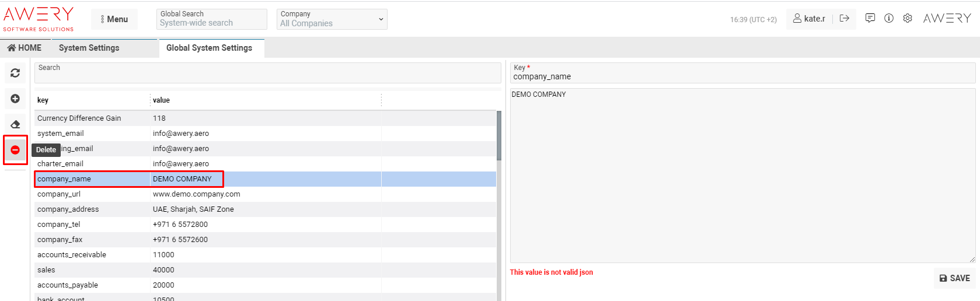Click the kate.r user profile button

click(x=809, y=19)
